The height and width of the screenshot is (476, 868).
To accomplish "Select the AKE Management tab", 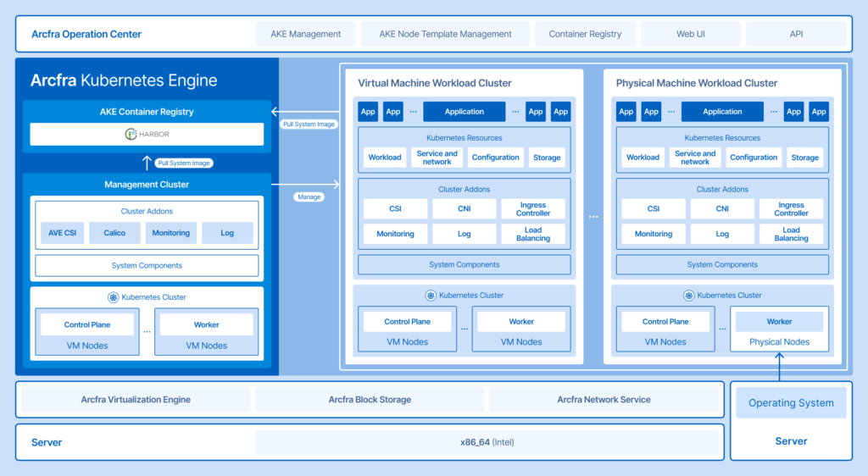I will pos(306,35).
